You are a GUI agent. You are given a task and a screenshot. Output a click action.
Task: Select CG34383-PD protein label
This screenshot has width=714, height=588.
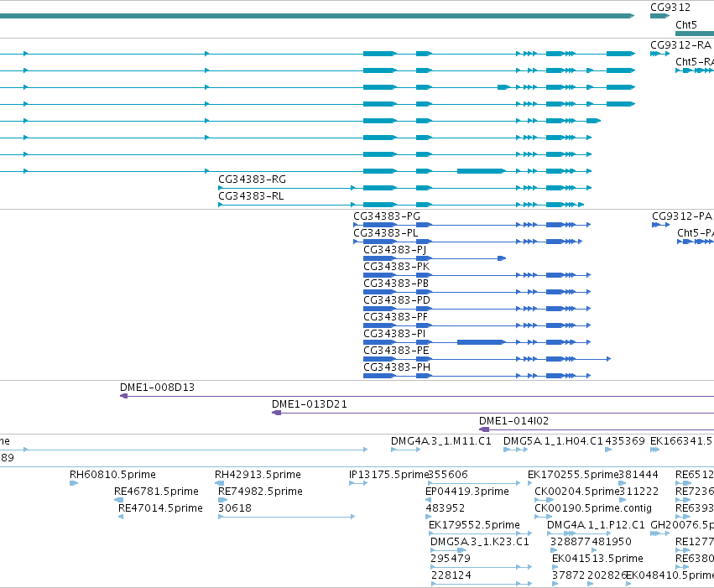(x=397, y=300)
